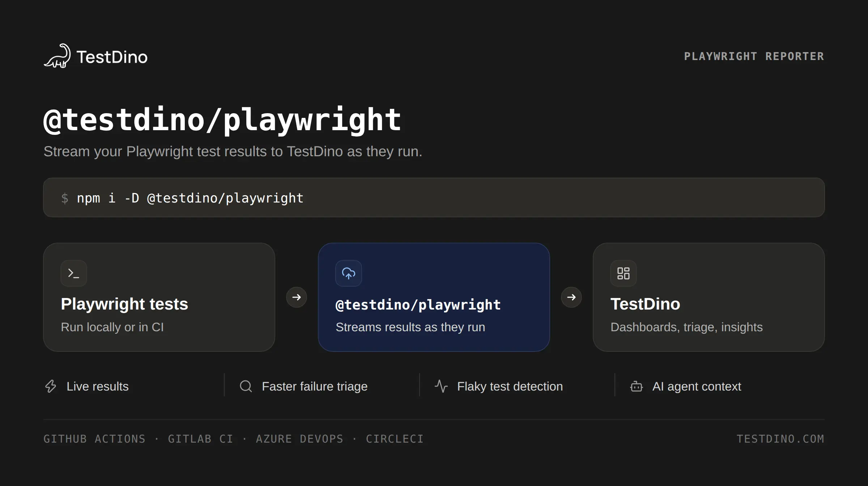Click the lightning bolt icon beside Live results

51,386
